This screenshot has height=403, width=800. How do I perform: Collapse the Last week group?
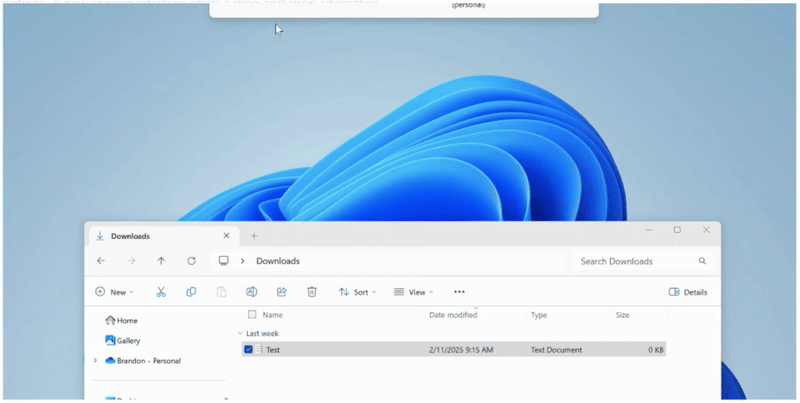240,333
